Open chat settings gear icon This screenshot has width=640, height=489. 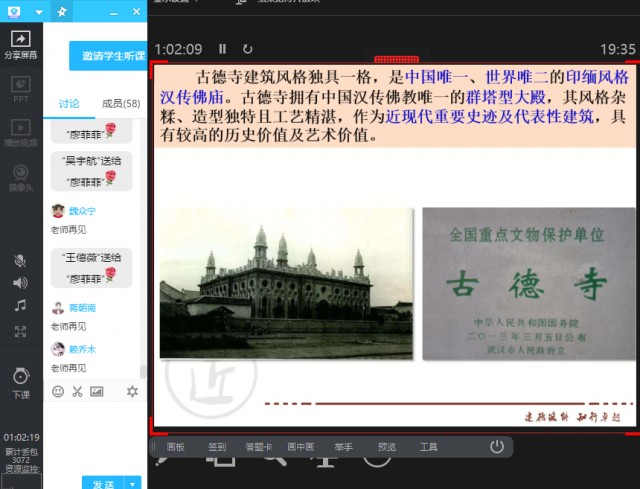pyautogui.click(x=132, y=391)
